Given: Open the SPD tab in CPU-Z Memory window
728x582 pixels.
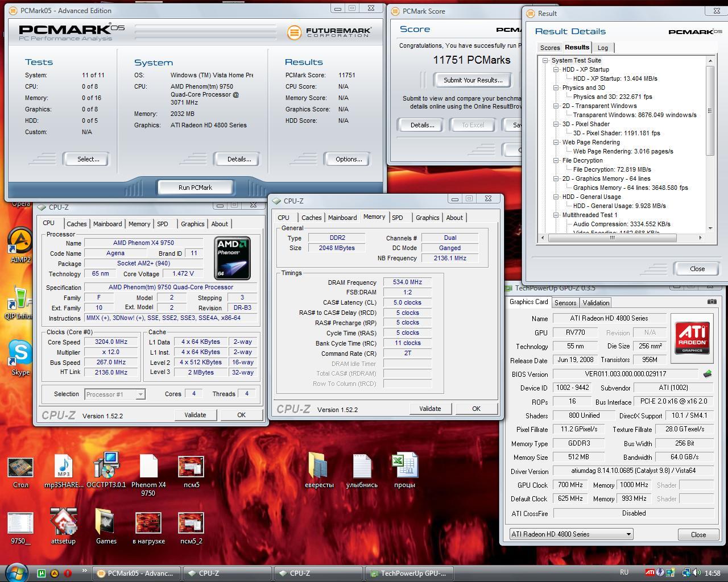Looking at the screenshot, I should click(x=398, y=218).
